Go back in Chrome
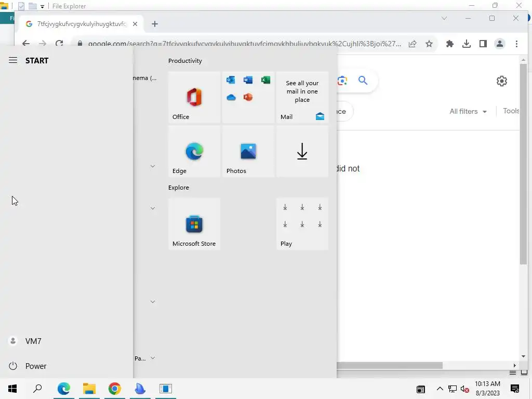 (x=26, y=44)
